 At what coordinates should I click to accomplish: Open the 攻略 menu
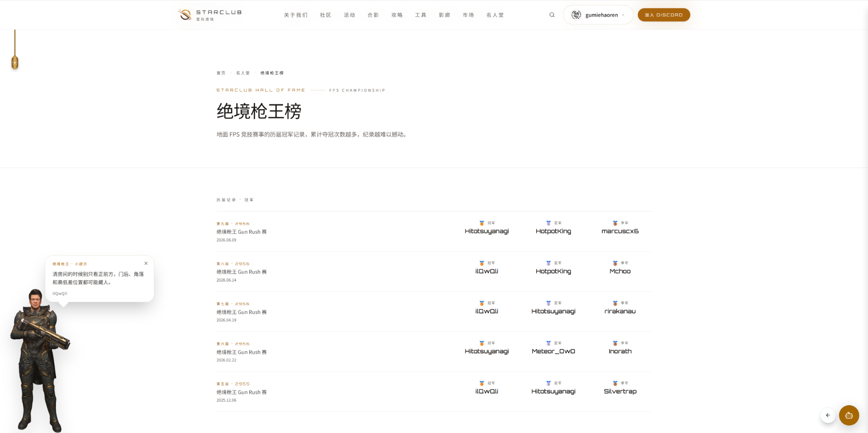(x=397, y=15)
